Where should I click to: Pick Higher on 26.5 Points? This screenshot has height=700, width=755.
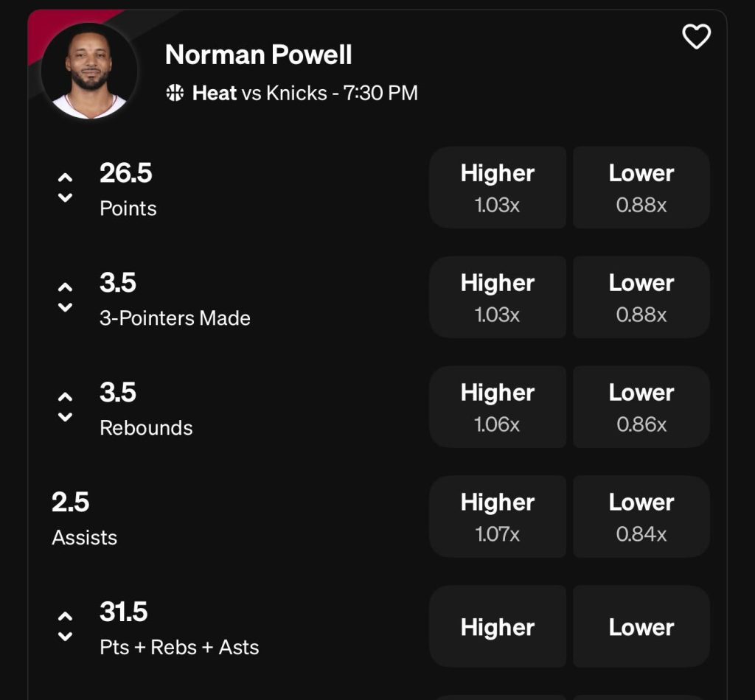(x=498, y=187)
